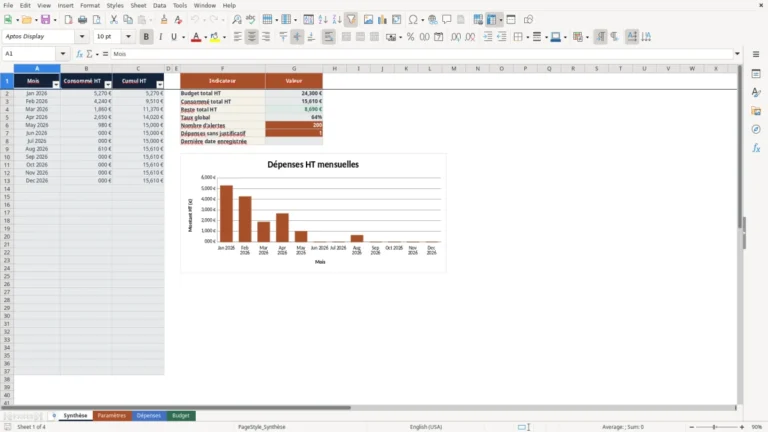Open the font size dropdown

coord(128,36)
